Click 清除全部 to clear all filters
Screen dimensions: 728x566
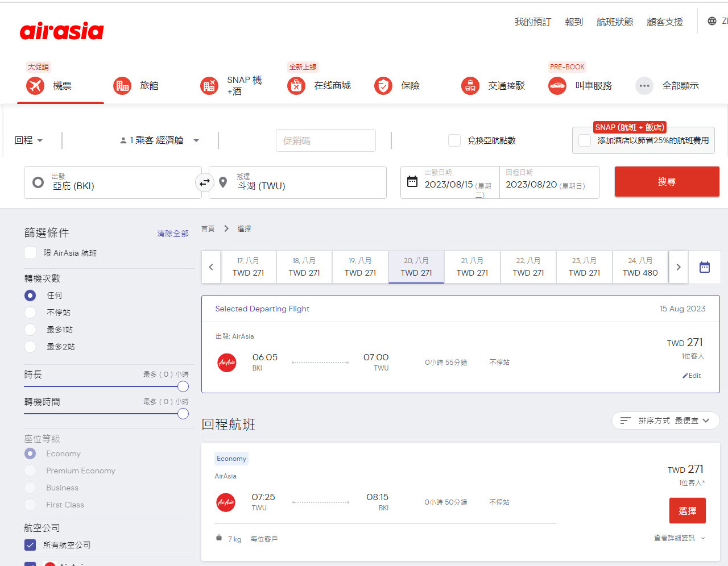click(x=173, y=234)
